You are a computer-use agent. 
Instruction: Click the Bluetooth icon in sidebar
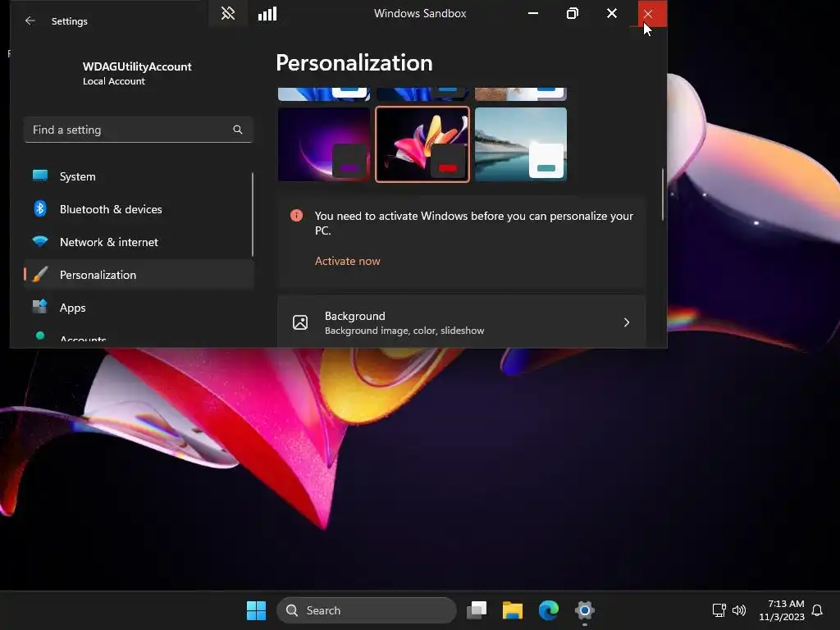click(x=40, y=208)
